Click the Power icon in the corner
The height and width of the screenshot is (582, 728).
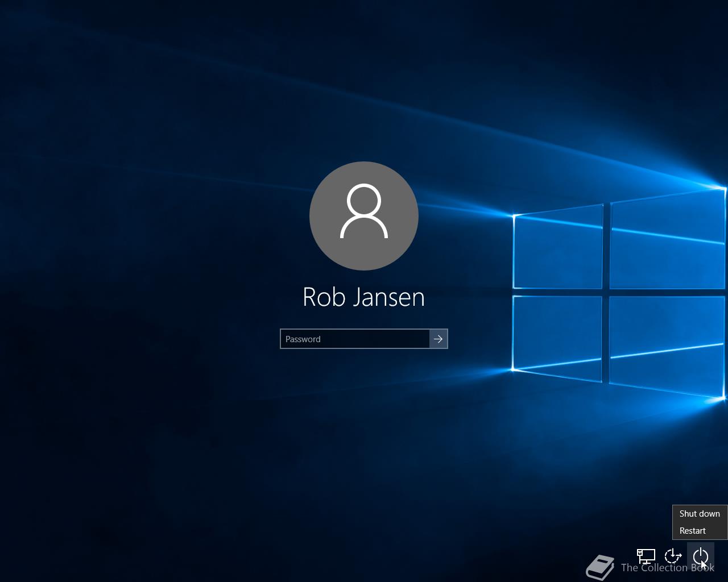[x=701, y=556]
